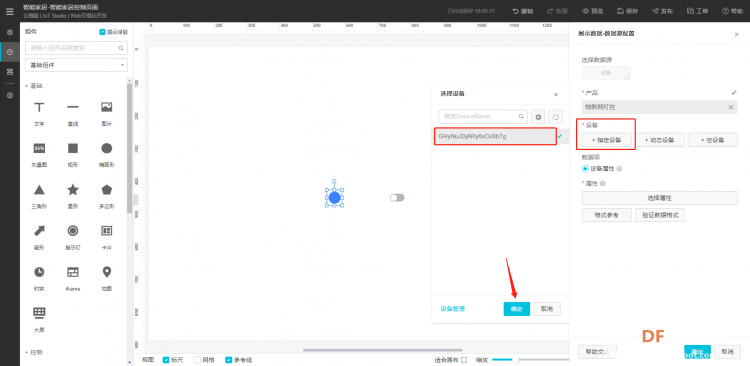Pick the 箭形 arrow component

[39, 237]
